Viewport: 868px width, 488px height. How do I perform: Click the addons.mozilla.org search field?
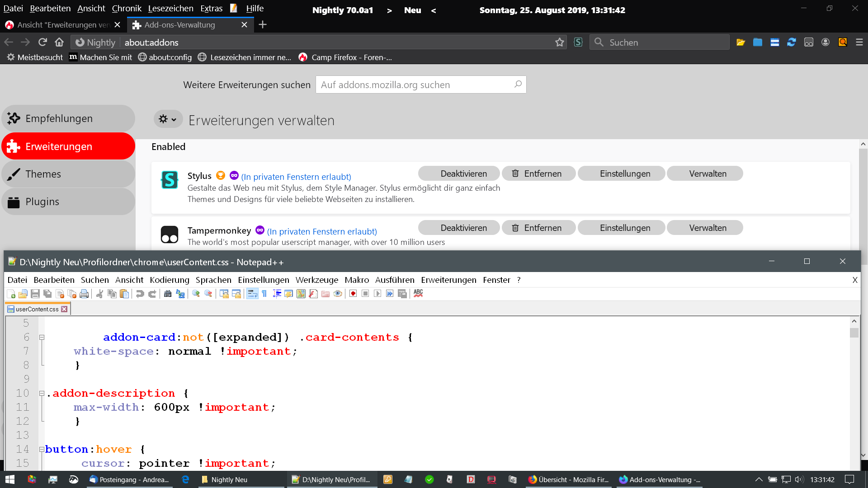pos(416,84)
